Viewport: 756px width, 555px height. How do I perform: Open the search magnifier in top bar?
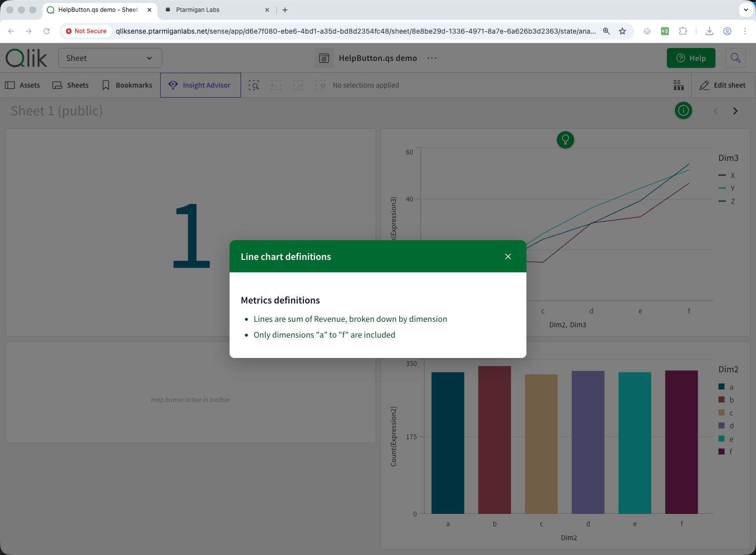click(735, 58)
